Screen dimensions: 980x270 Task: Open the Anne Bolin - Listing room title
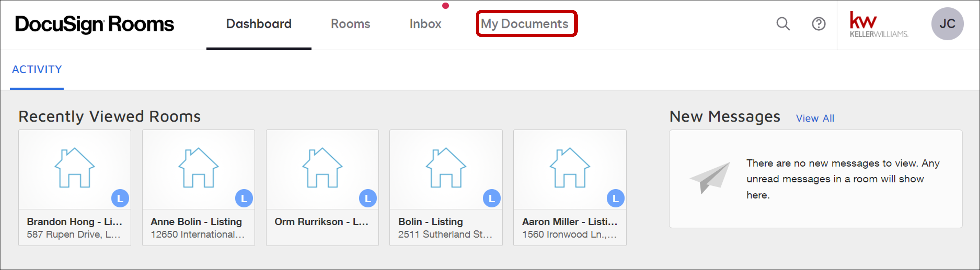(x=196, y=222)
